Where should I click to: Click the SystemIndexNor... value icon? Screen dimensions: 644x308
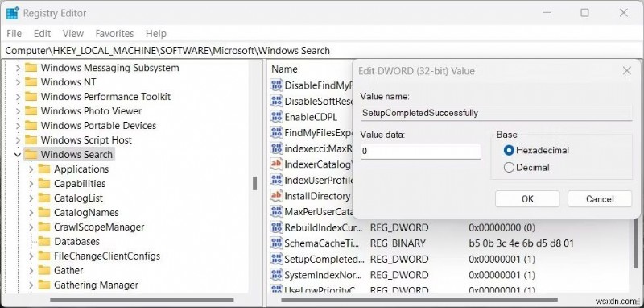[x=277, y=275]
